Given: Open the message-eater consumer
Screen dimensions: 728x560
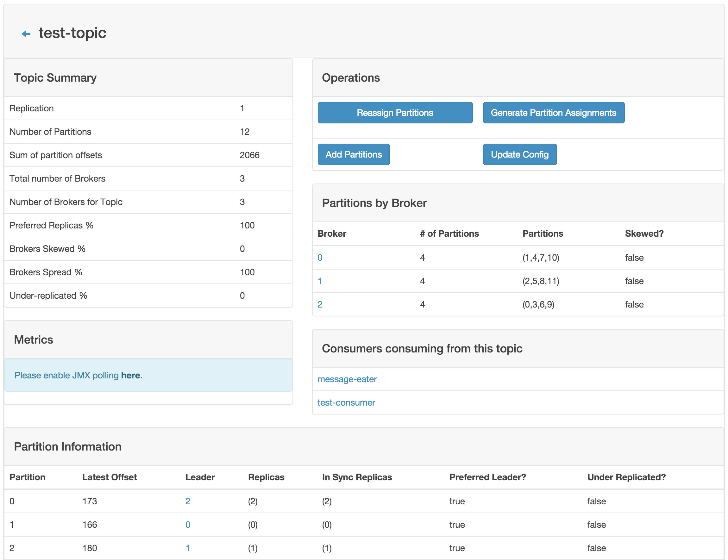Looking at the screenshot, I should tap(347, 379).
